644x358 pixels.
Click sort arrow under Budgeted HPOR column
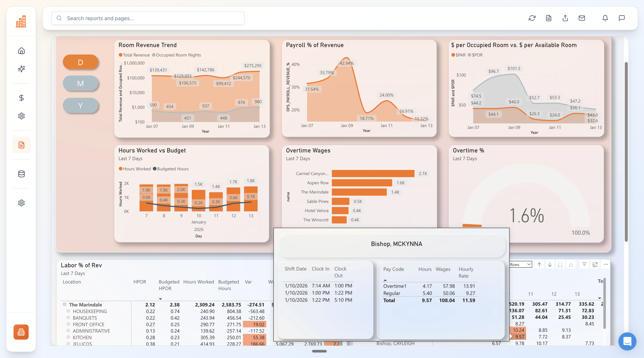160,299
